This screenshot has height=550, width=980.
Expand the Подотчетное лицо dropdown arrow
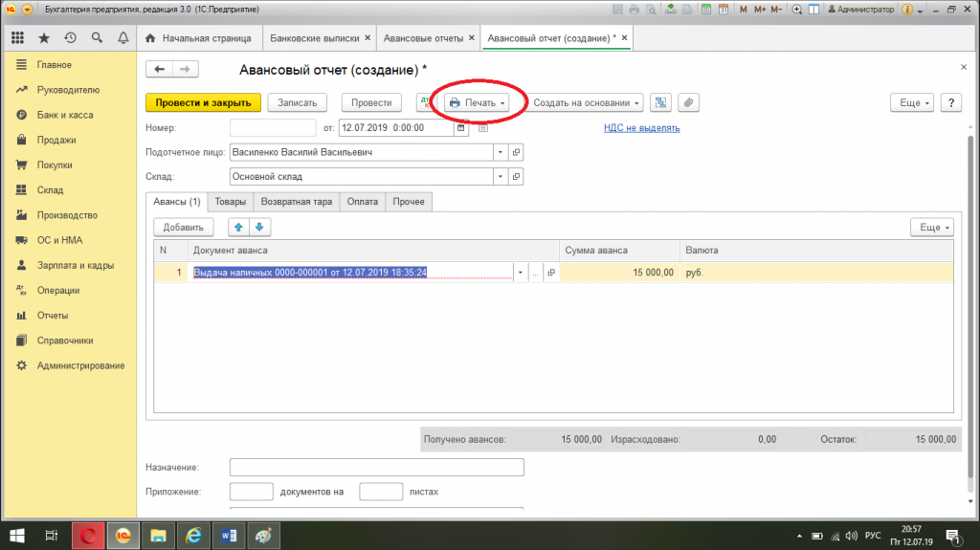pyautogui.click(x=500, y=152)
